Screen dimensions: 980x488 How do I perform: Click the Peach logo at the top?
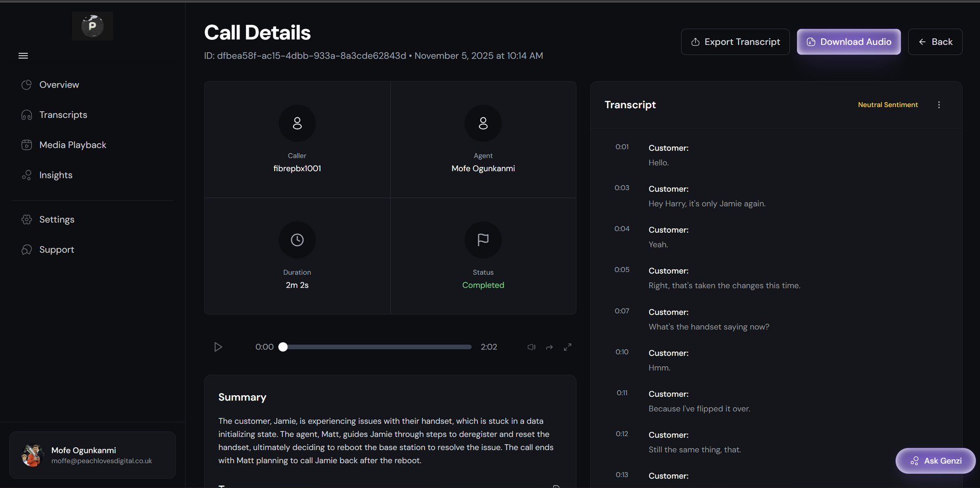92,26
